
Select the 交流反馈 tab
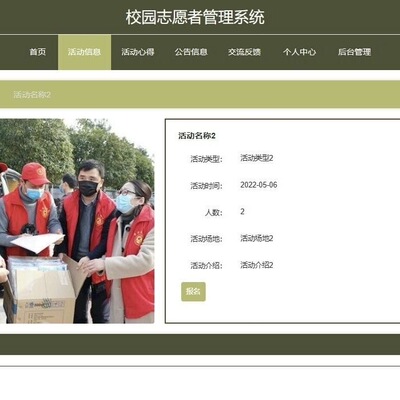point(244,52)
